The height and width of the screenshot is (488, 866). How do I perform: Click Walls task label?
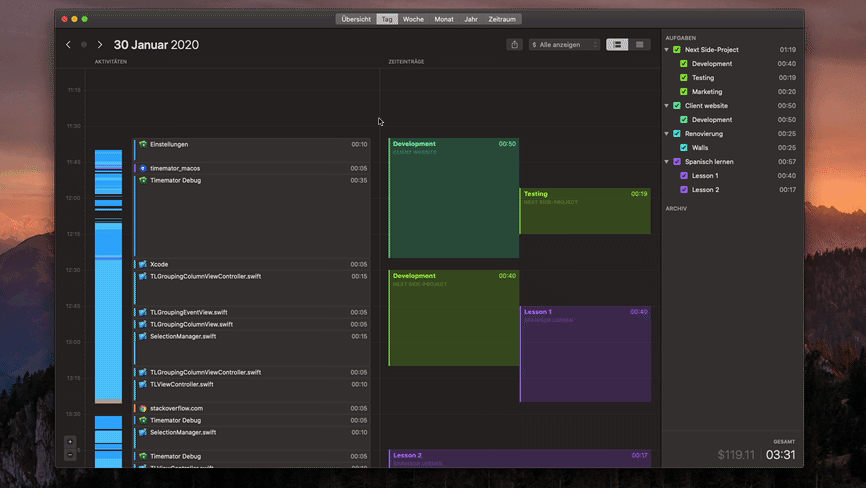[700, 147]
